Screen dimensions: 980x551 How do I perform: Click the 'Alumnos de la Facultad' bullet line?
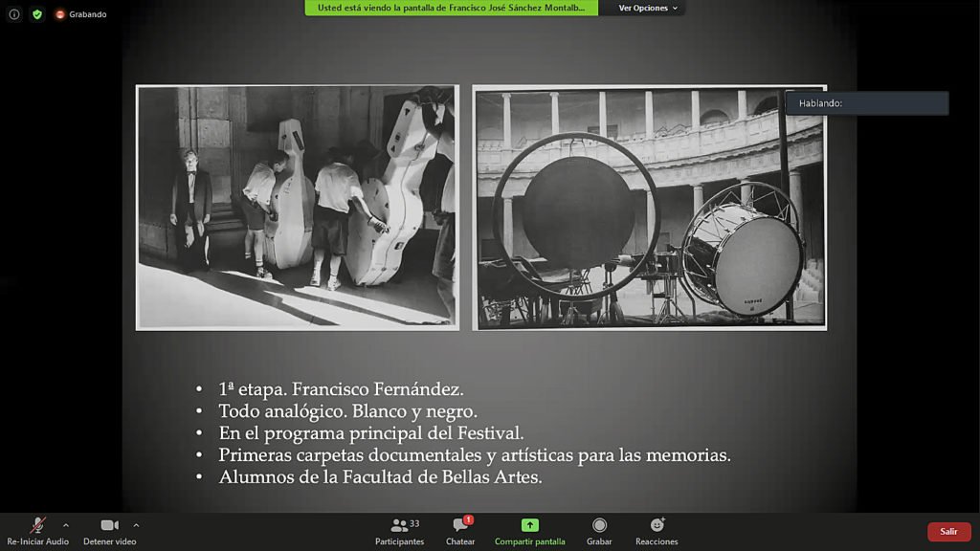tap(380, 476)
